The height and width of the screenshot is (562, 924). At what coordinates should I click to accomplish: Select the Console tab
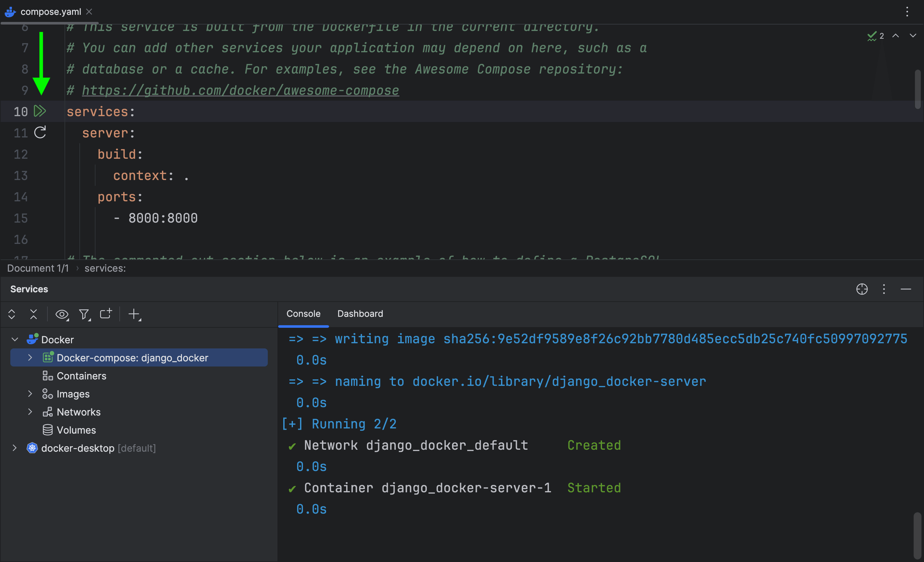click(x=303, y=314)
